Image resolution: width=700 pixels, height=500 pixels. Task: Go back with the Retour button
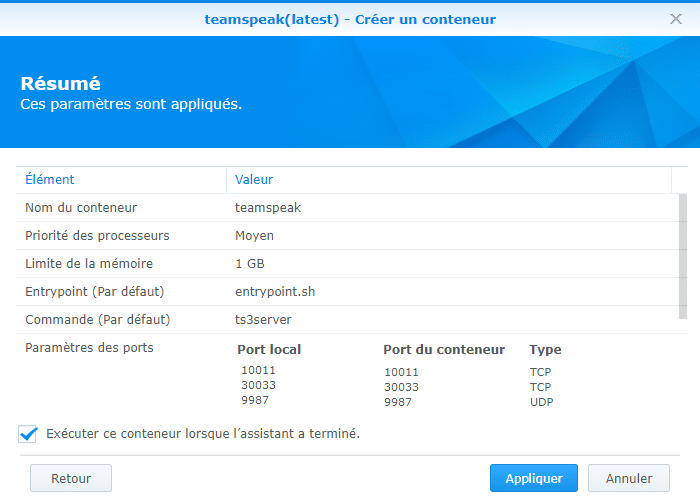pyautogui.click(x=71, y=479)
